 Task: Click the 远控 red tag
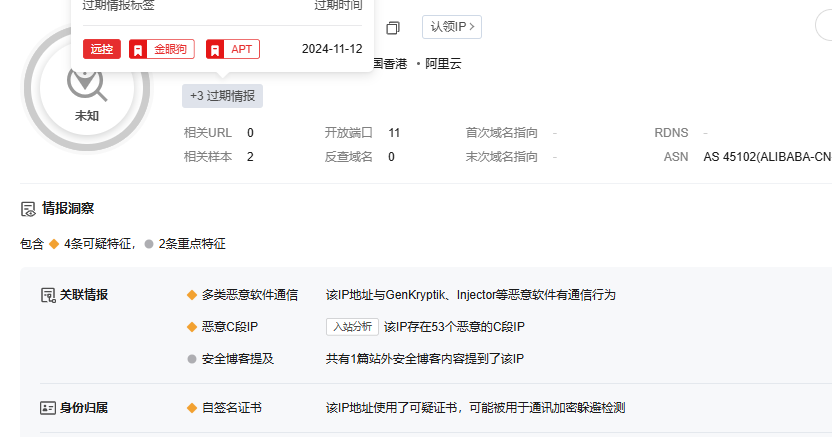(102, 49)
